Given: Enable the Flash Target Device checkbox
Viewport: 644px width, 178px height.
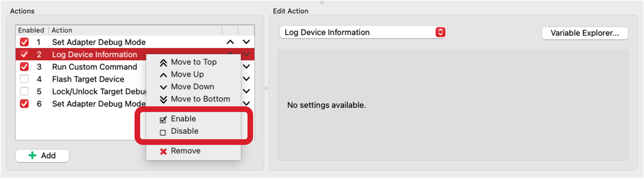Looking at the screenshot, I should click(24, 79).
